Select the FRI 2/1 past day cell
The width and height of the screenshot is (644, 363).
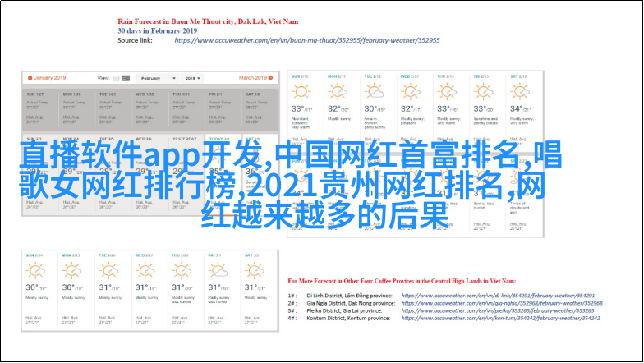[x=223, y=109]
